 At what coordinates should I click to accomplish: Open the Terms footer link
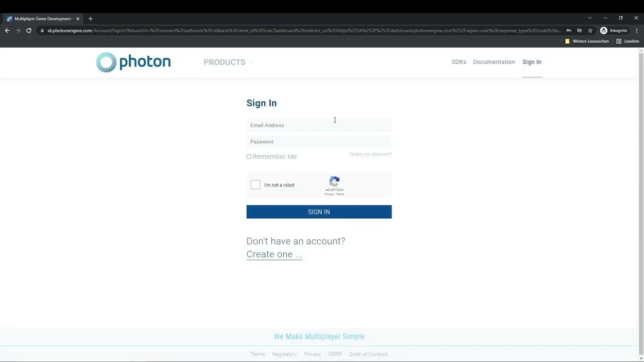pos(258,354)
